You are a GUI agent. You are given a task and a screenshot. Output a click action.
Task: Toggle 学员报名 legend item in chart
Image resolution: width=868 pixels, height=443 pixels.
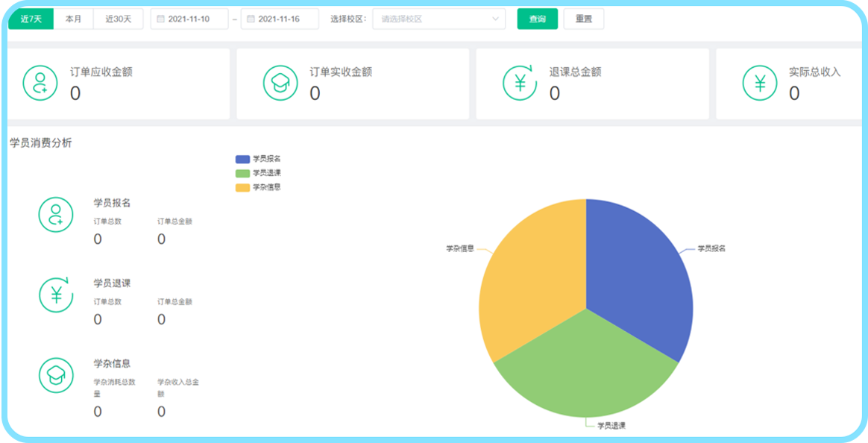point(258,159)
